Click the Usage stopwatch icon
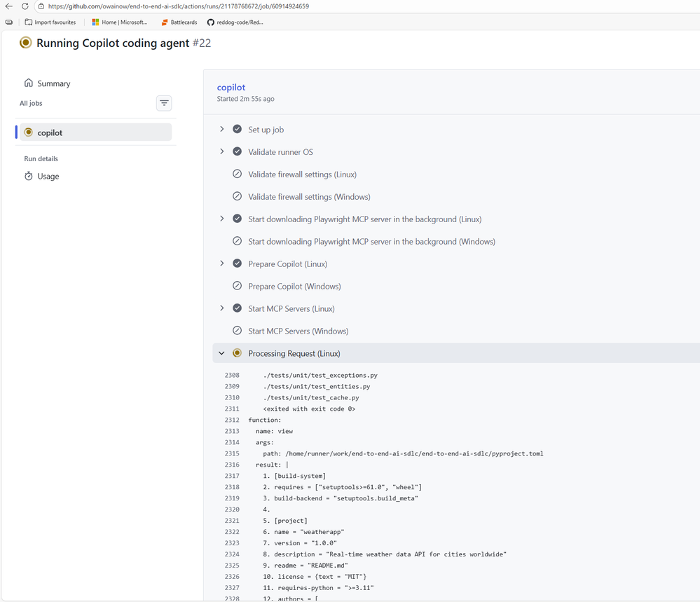Screen dimensions: 700x602 click(x=29, y=176)
